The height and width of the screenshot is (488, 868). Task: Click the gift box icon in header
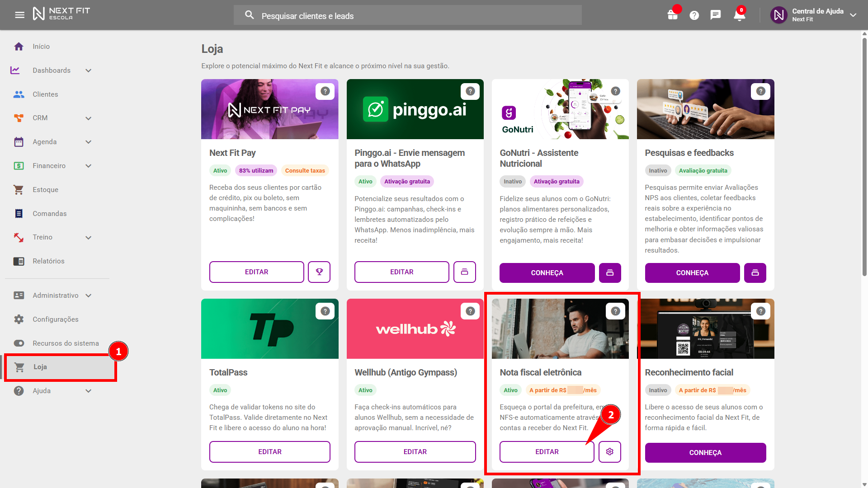coord(672,15)
